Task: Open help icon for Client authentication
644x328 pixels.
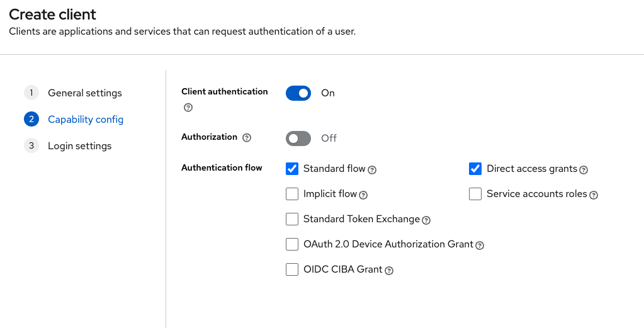Action: click(188, 108)
